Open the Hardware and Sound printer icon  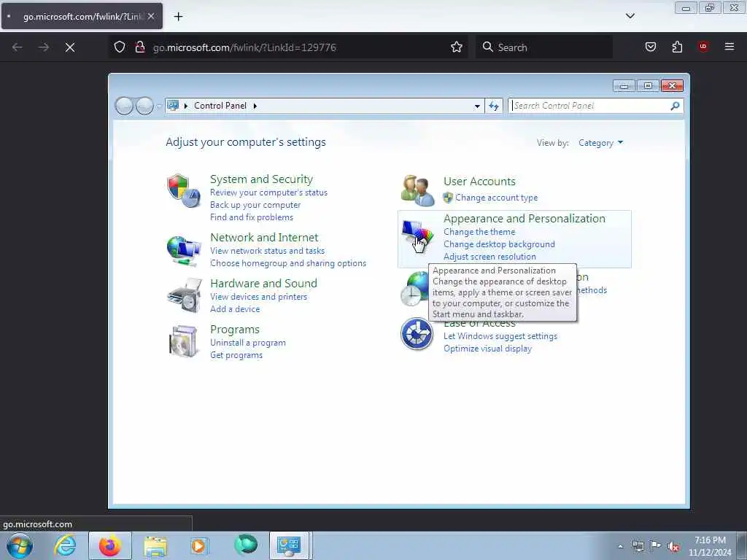[x=185, y=296]
